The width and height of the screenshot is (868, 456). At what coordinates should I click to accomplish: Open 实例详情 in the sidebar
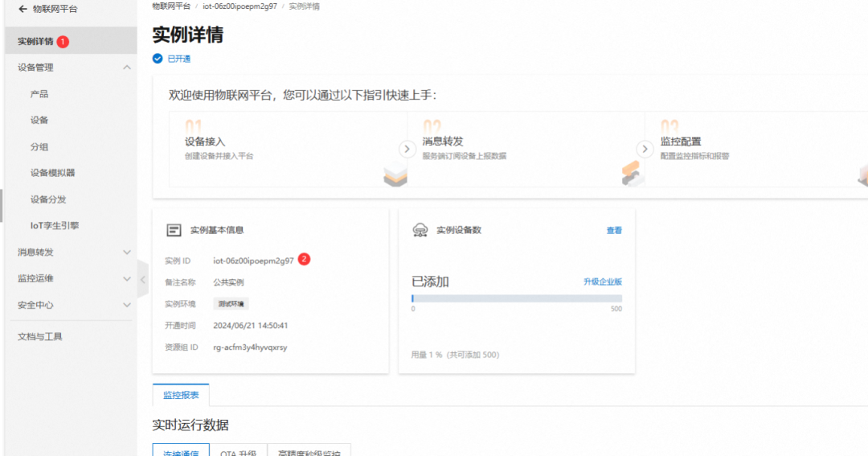[x=71, y=41]
